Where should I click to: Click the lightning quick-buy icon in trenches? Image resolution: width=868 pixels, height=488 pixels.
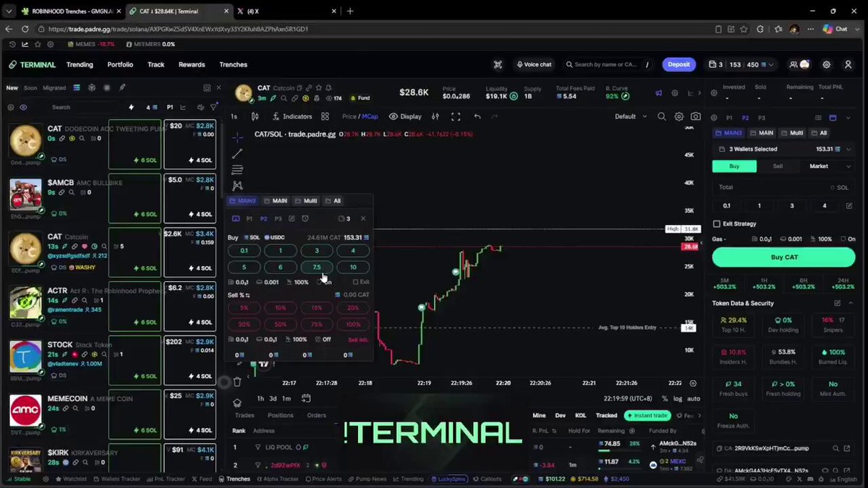pos(131,107)
